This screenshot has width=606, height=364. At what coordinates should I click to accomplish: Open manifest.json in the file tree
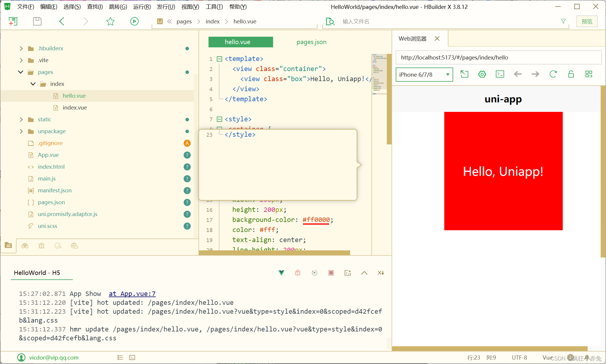(x=55, y=190)
